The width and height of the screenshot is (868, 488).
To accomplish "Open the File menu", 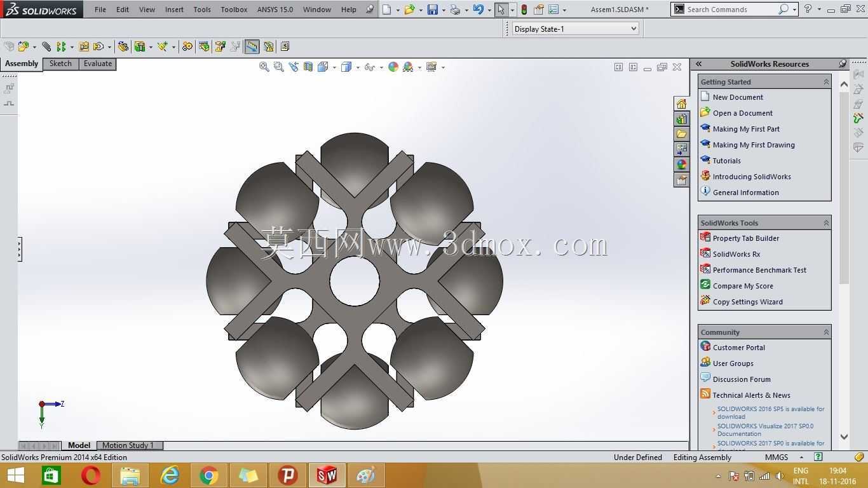I will point(100,10).
